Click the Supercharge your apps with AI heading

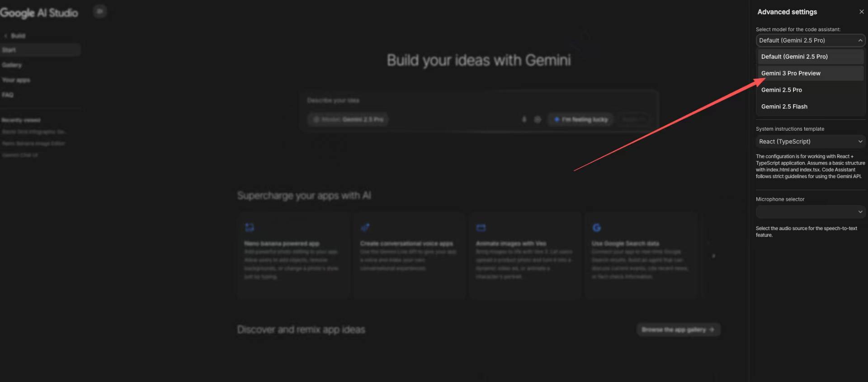304,195
